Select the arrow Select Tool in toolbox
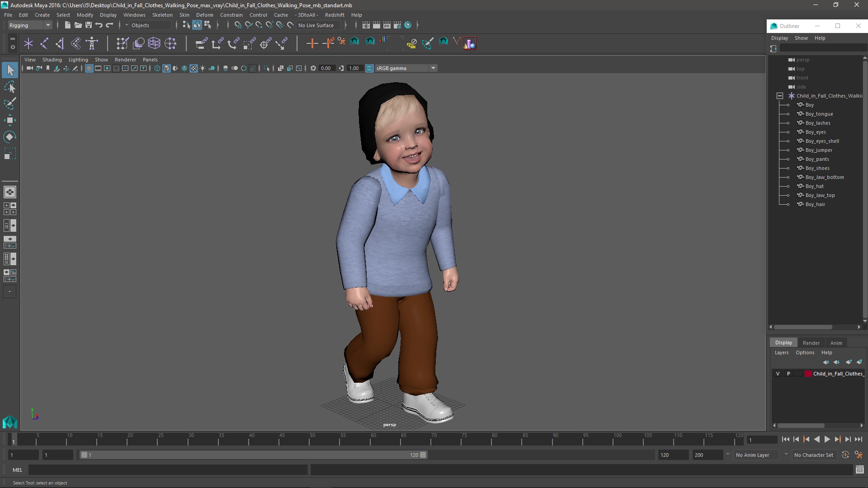The width and height of the screenshot is (868, 488). [10, 70]
